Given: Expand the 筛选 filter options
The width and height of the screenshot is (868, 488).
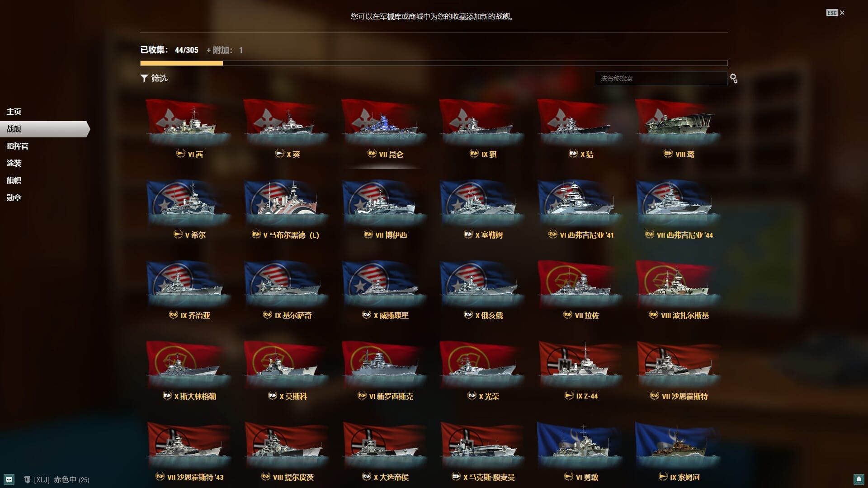Looking at the screenshot, I should [x=154, y=79].
